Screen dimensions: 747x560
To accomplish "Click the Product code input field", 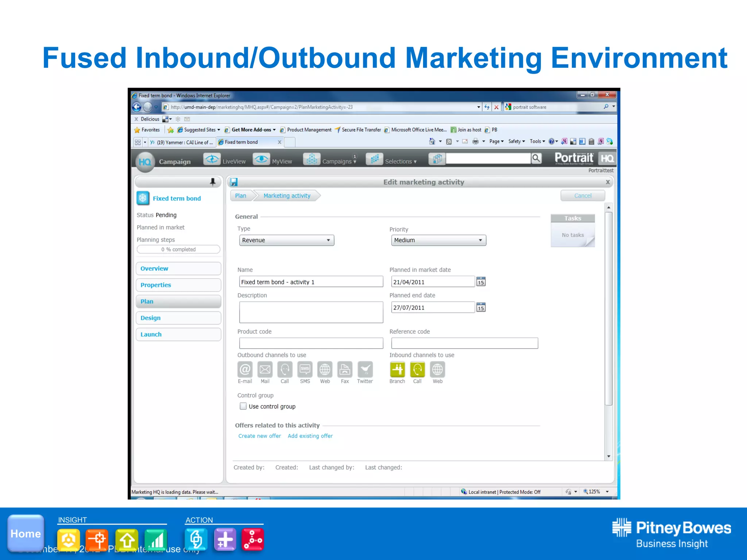I will (311, 343).
